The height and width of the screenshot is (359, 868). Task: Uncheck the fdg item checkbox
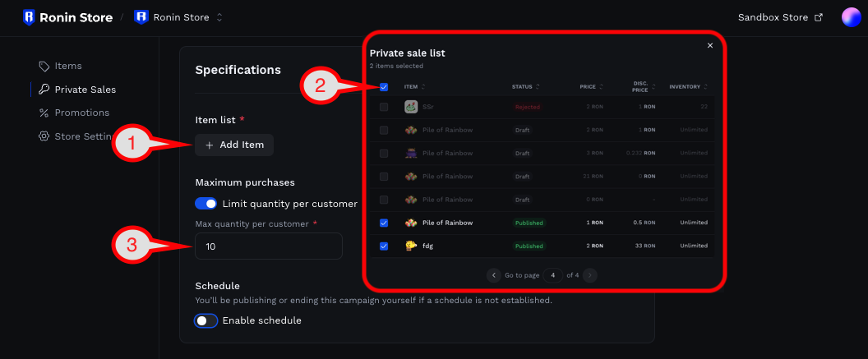pos(384,246)
